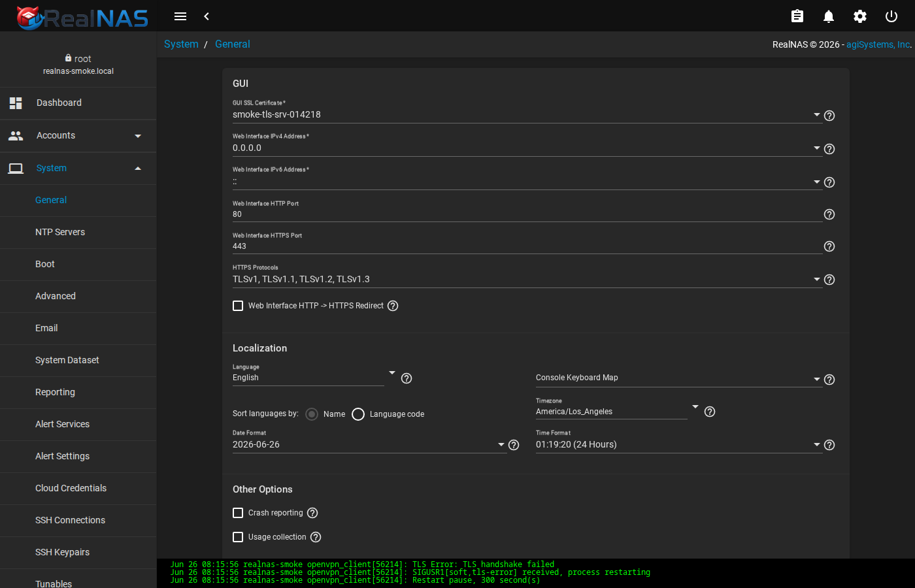
Task: Expand the Accounts menu arrow
Action: tap(138, 136)
